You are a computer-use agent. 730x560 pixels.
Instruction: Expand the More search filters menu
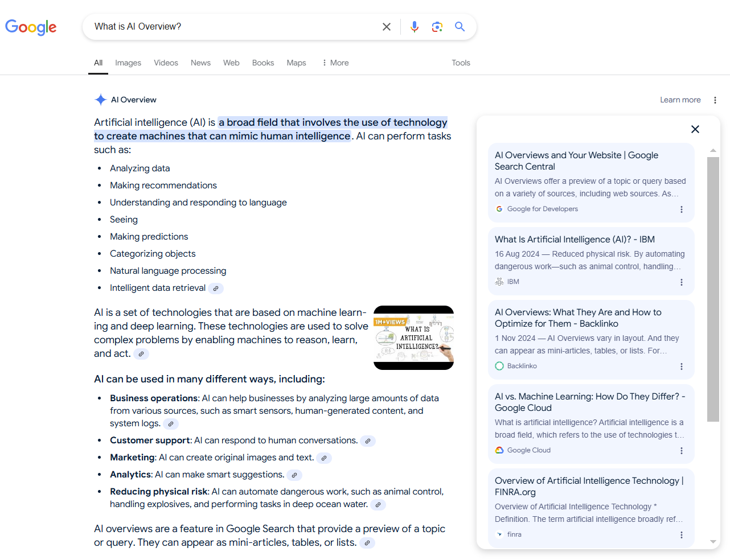(335, 63)
